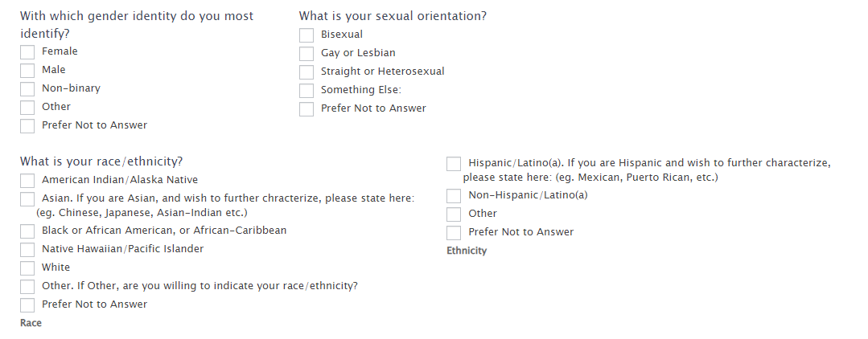The height and width of the screenshot is (339, 868).
Task: Tick the Asian race checkbox
Action: 27,199
